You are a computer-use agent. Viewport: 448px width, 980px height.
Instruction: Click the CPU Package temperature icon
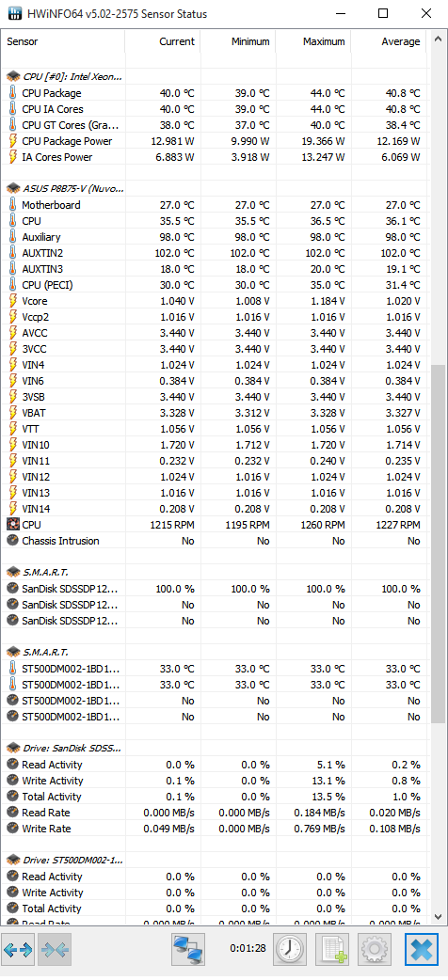pyautogui.click(x=12, y=93)
